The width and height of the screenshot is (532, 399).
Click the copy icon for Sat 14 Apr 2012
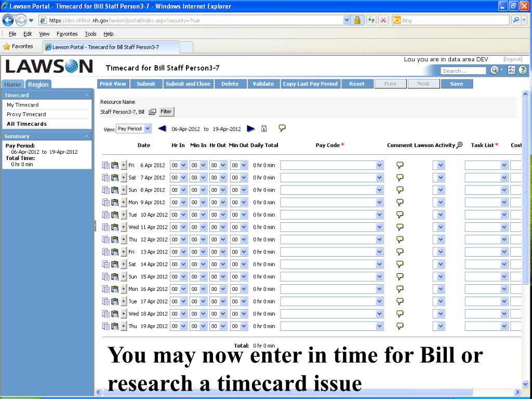tap(106, 264)
